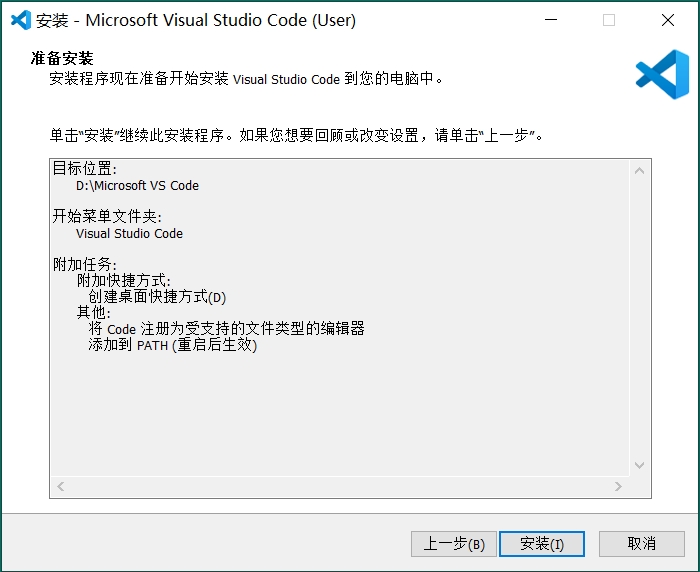
Task: Click the 添加到 PATH (重启后生效) line
Action: click(x=172, y=345)
